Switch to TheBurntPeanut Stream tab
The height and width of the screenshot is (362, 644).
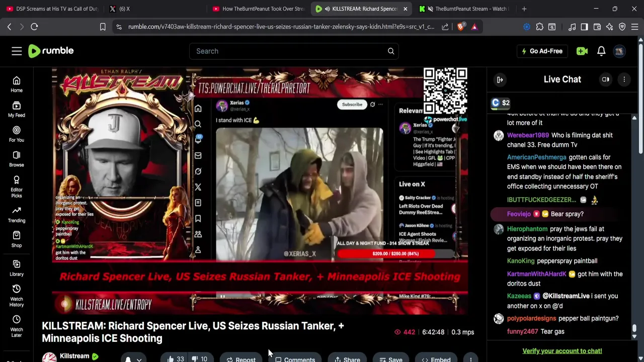[464, 9]
